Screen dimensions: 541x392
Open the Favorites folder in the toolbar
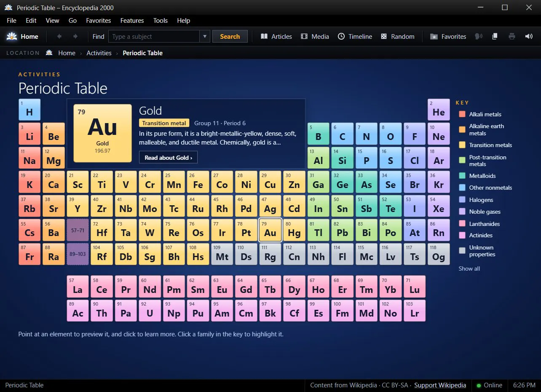click(448, 37)
